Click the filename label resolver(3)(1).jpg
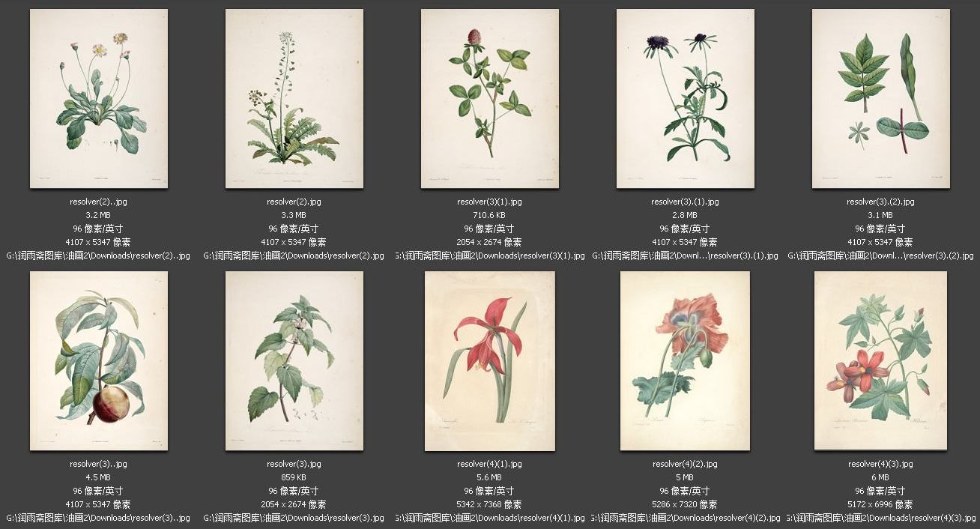The height and width of the screenshot is (529, 980). click(x=490, y=202)
